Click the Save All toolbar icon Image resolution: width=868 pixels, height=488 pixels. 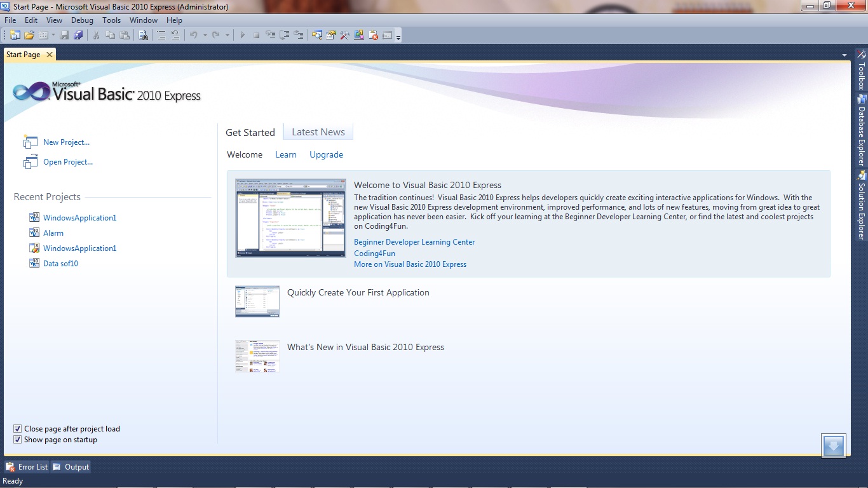coord(78,36)
